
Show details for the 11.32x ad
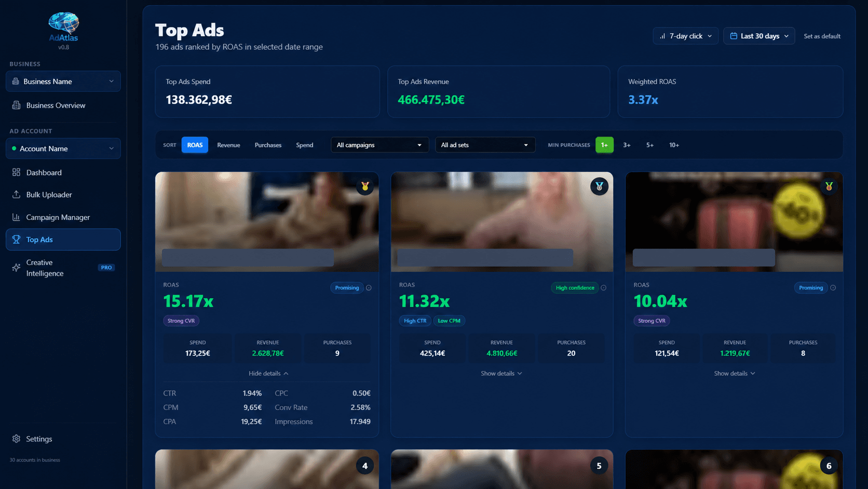501,374
